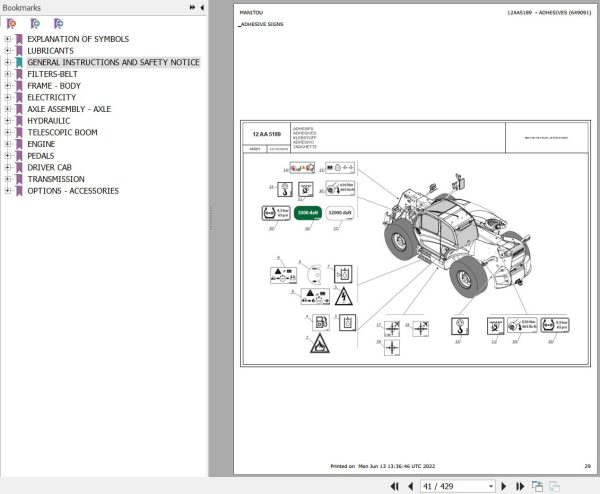Open the LUBRICANTS bookmark
The height and width of the screenshot is (494, 600).
click(x=51, y=51)
